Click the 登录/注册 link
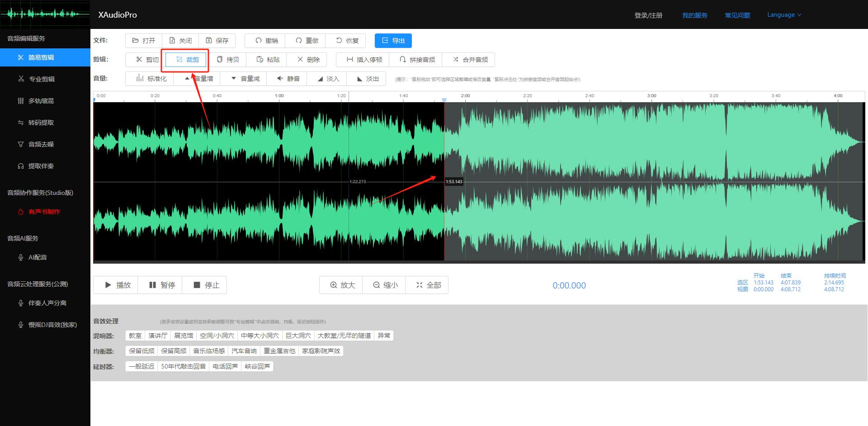The height and width of the screenshot is (426, 868). 648,15
